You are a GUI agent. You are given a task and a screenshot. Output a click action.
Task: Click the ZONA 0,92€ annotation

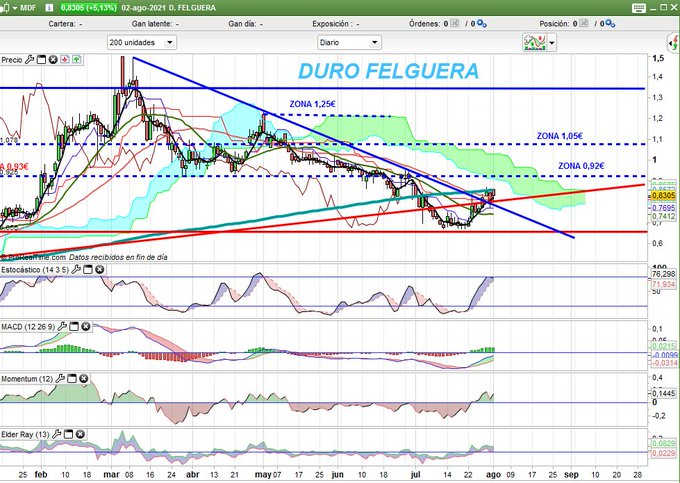coord(581,166)
